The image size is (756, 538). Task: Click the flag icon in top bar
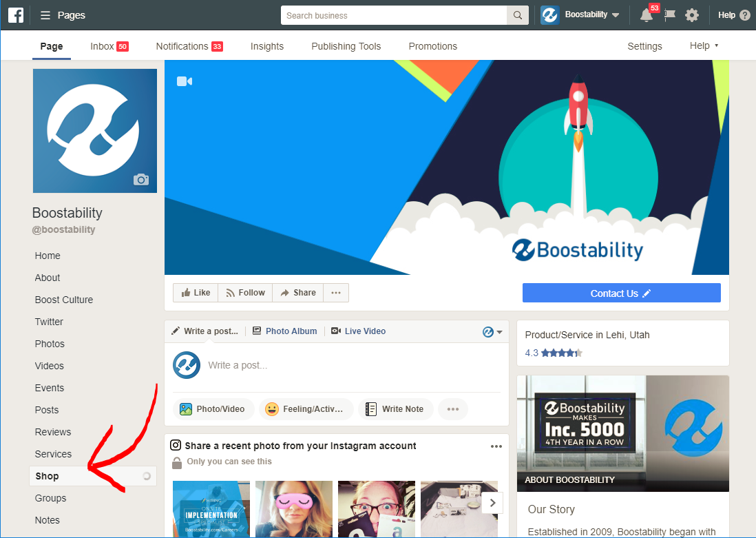pyautogui.click(x=670, y=15)
